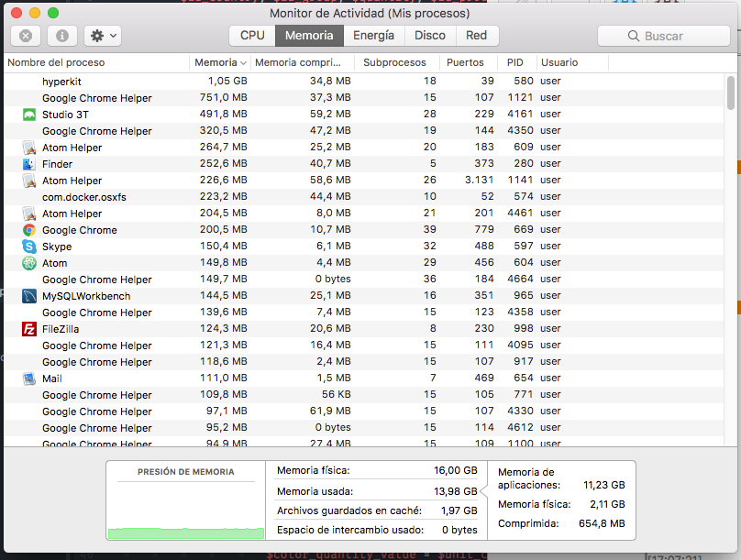Image resolution: width=741 pixels, height=560 pixels.
Task: Select Google Chrome Helper with PID 4095
Action: pos(364,346)
